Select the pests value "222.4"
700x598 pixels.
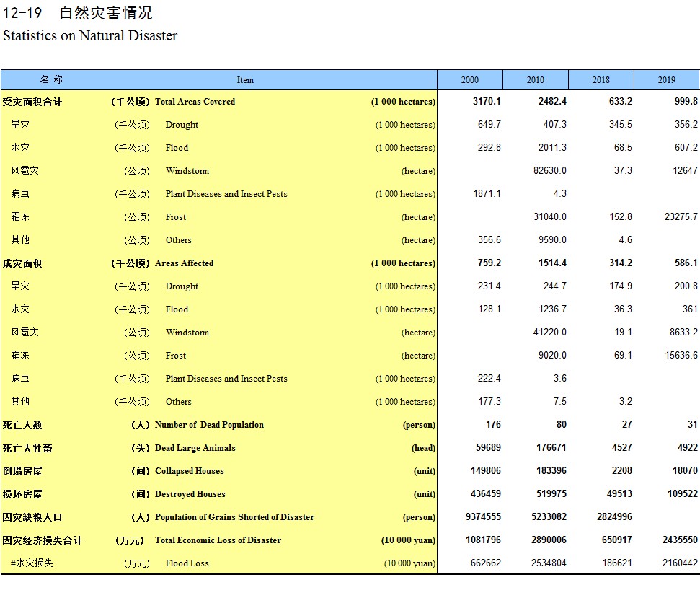click(489, 379)
